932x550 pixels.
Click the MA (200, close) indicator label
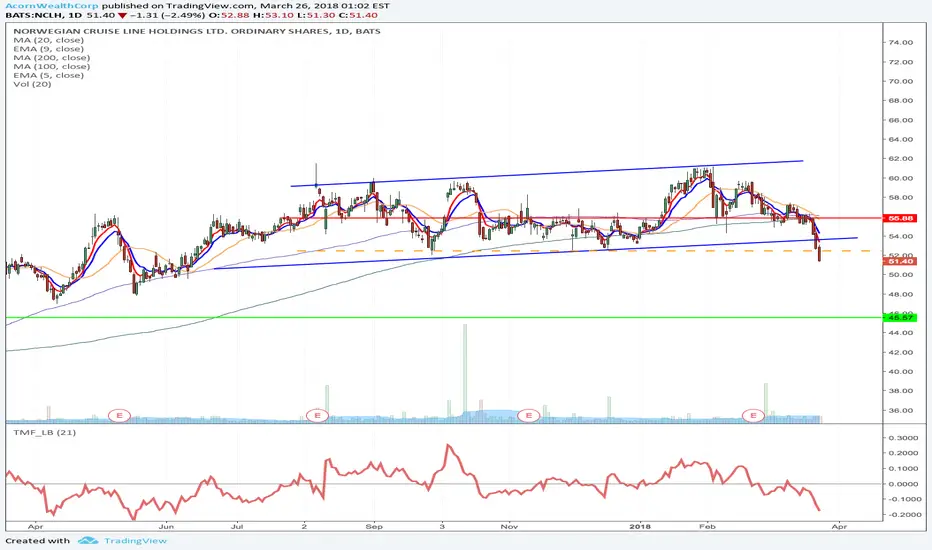click(52, 58)
